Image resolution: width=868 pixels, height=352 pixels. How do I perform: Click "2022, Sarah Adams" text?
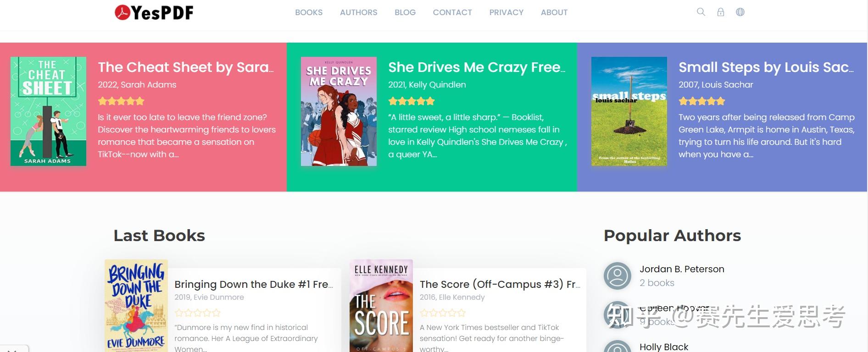click(137, 85)
